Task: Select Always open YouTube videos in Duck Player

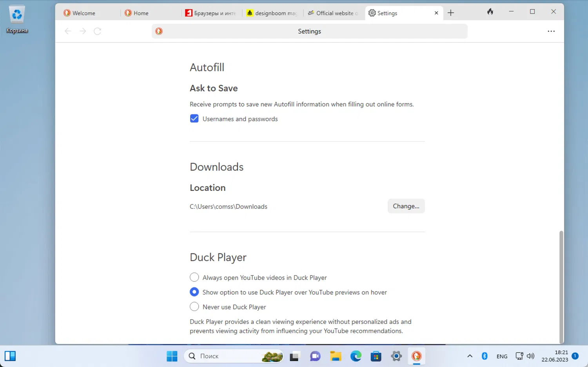Action: point(194,277)
